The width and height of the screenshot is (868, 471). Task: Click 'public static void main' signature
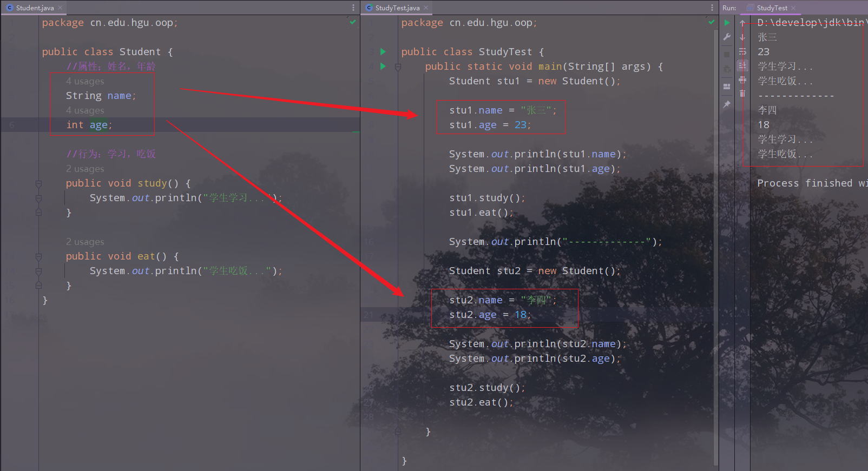(x=544, y=67)
